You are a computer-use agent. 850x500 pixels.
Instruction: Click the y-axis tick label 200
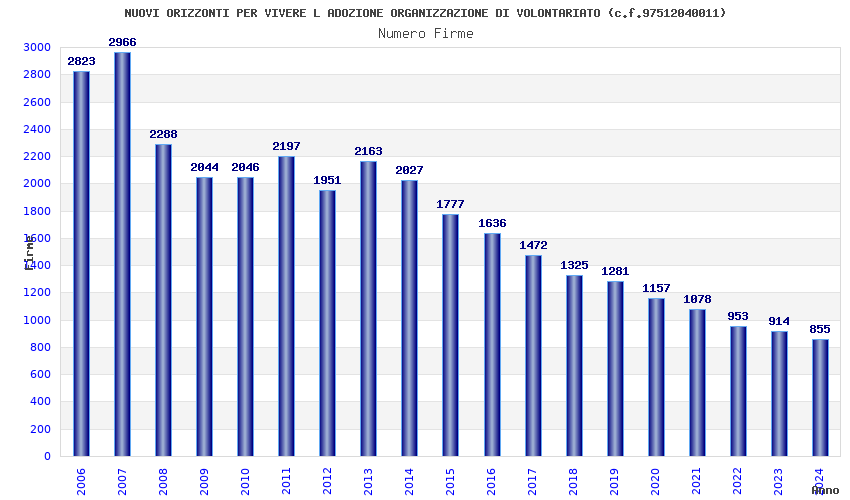41,430
